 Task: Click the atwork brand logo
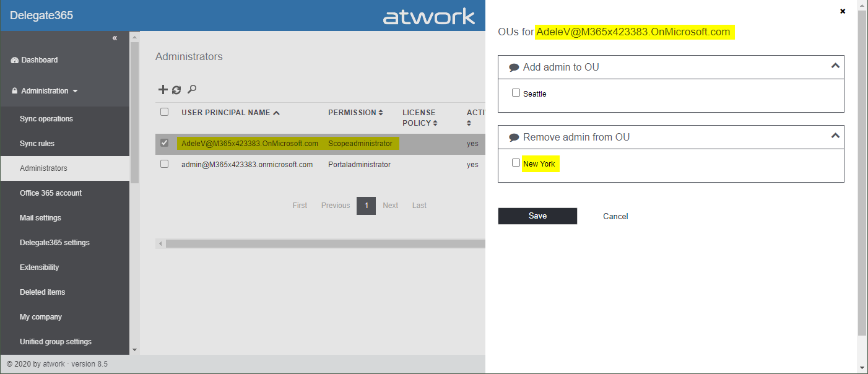429,17
